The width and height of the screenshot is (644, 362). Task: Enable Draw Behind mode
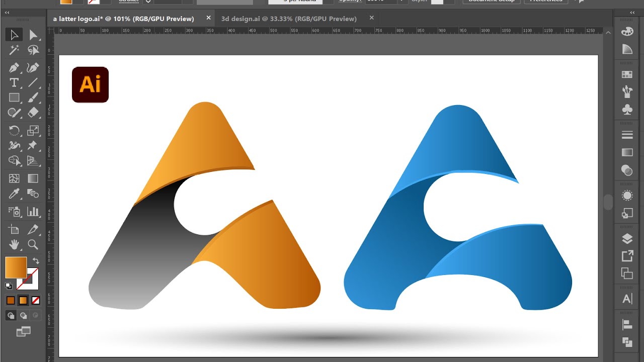coord(23,316)
